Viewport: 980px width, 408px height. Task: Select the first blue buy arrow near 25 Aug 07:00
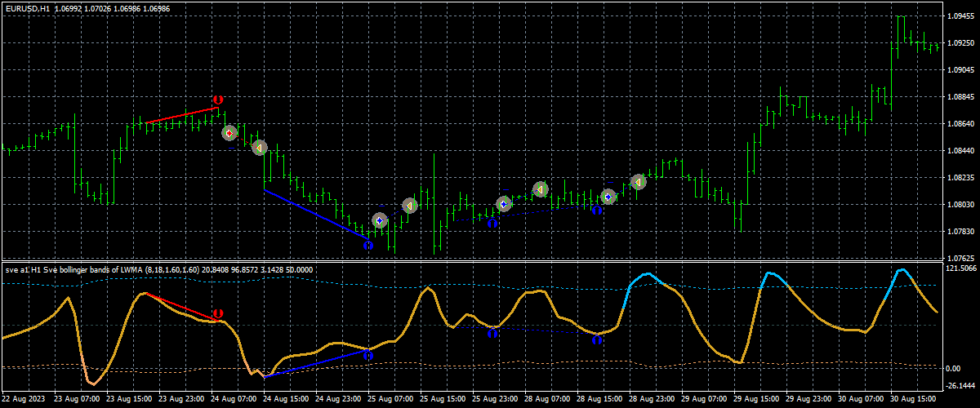(379, 220)
